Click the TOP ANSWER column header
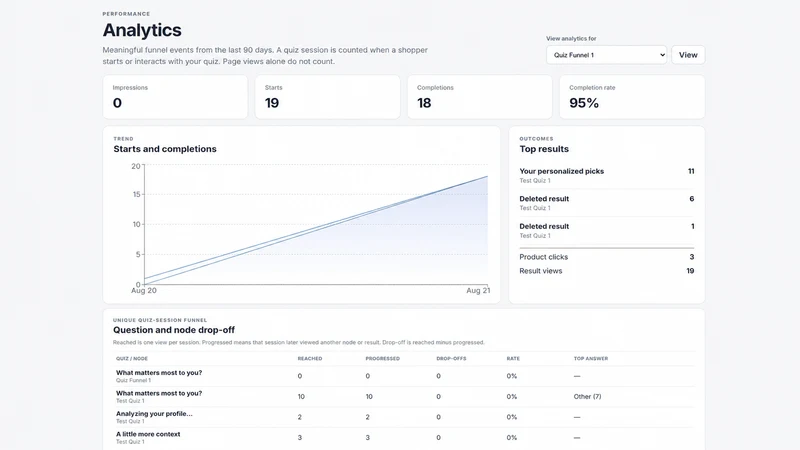800x450 pixels. click(591, 359)
